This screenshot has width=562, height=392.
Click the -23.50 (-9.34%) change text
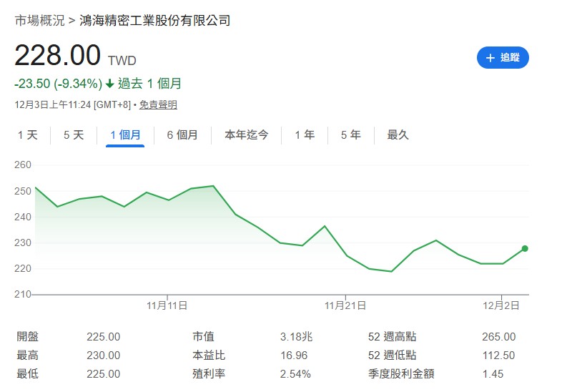pyautogui.click(x=59, y=84)
